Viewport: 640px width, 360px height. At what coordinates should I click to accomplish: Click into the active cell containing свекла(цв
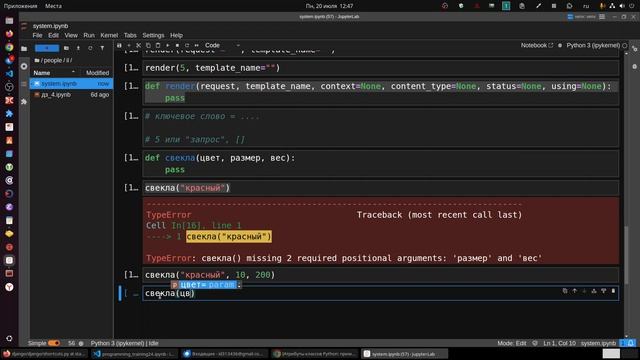(x=380, y=293)
